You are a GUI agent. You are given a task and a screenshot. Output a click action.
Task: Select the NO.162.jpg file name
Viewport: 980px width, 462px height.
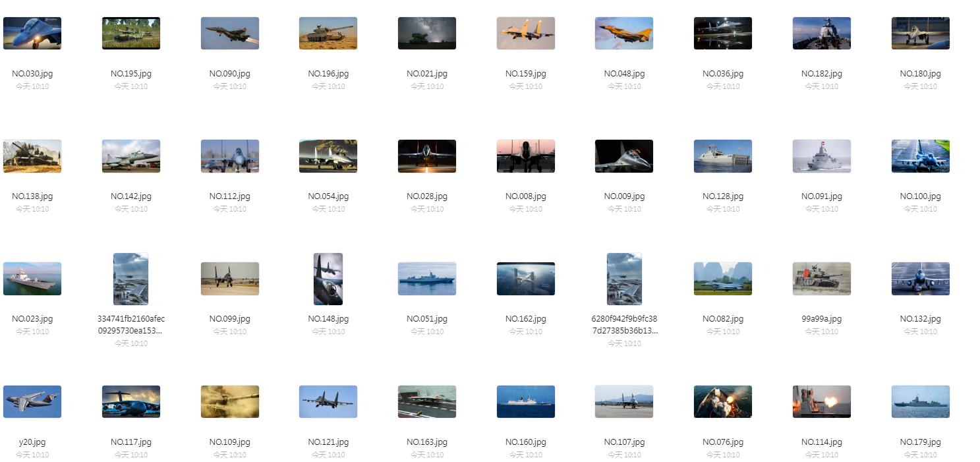[x=526, y=319]
